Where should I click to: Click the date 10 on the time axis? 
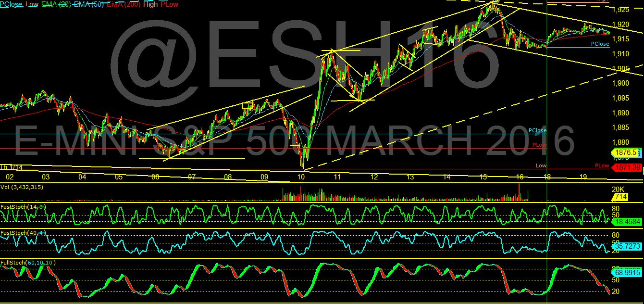pyautogui.click(x=301, y=177)
